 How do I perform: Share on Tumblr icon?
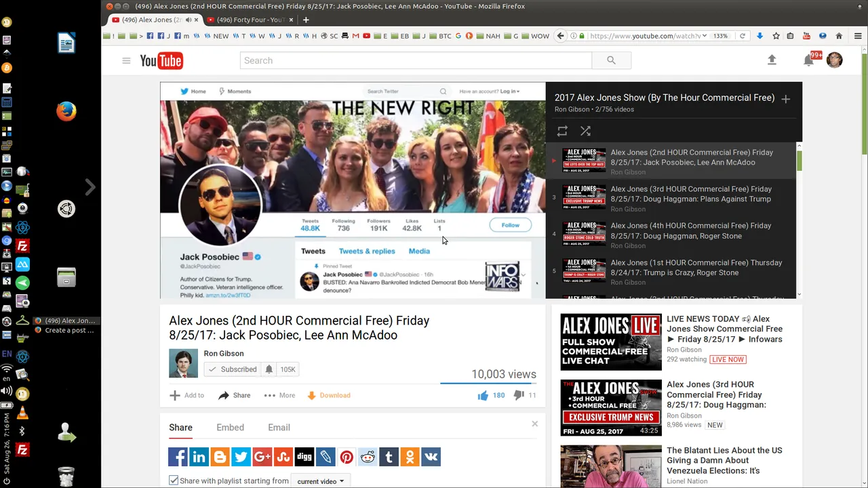389,457
